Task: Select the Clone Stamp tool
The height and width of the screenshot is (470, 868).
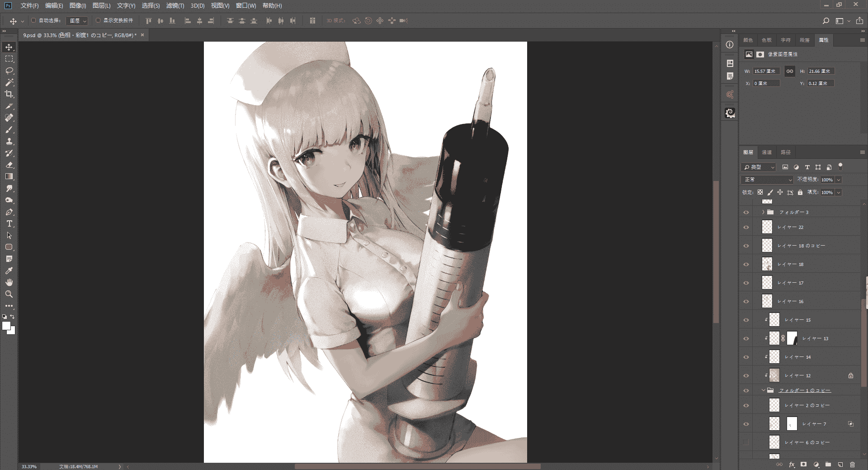Action: pyautogui.click(x=9, y=142)
